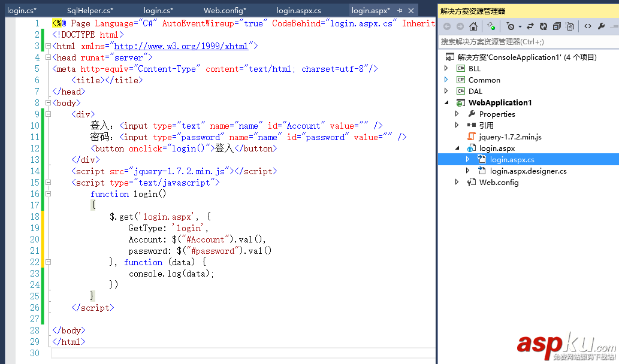Collapse the WebApplication1 project node
Viewport: 619px width, 364px height.
(x=445, y=102)
